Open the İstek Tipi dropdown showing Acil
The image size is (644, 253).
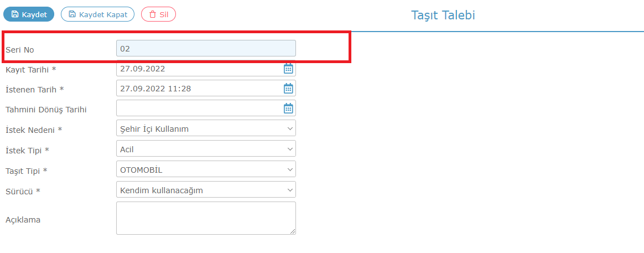206,149
